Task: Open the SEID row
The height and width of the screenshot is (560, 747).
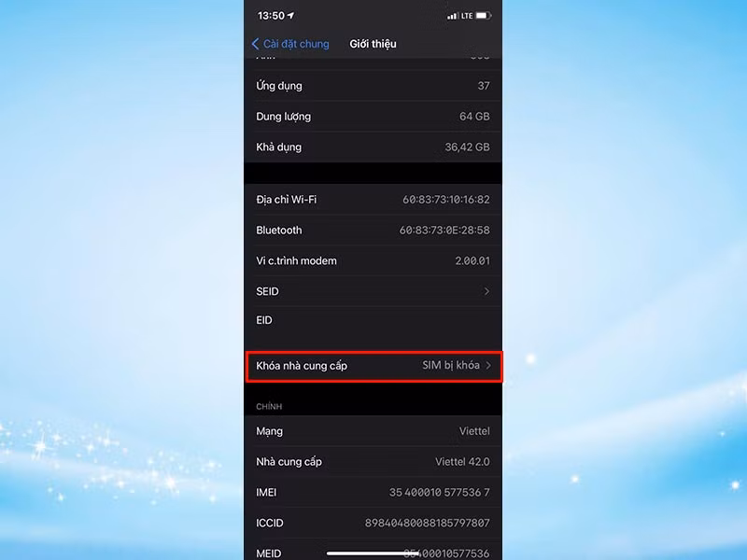Action: tap(373, 291)
